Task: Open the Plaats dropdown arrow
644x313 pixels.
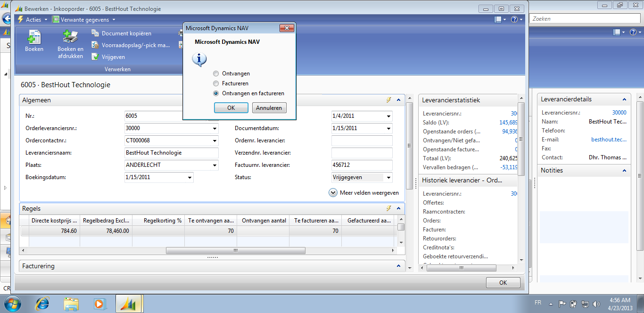Action: tap(215, 165)
